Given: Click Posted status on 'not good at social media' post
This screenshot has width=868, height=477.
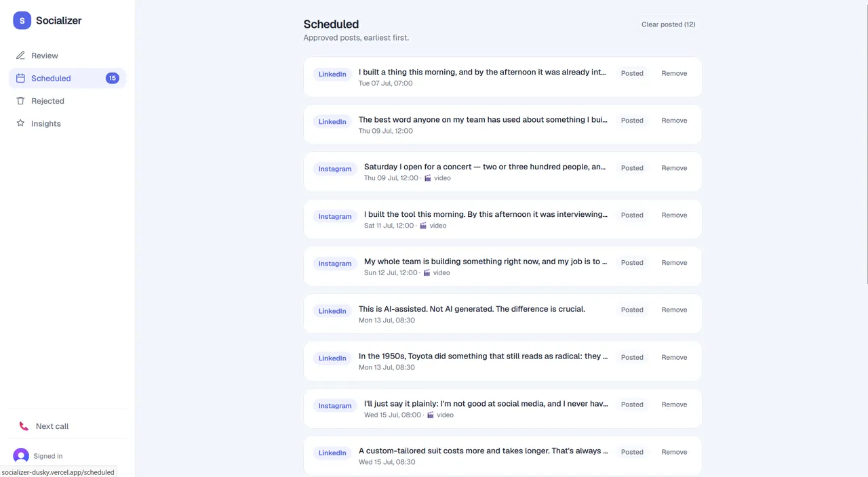Looking at the screenshot, I should (x=632, y=405).
